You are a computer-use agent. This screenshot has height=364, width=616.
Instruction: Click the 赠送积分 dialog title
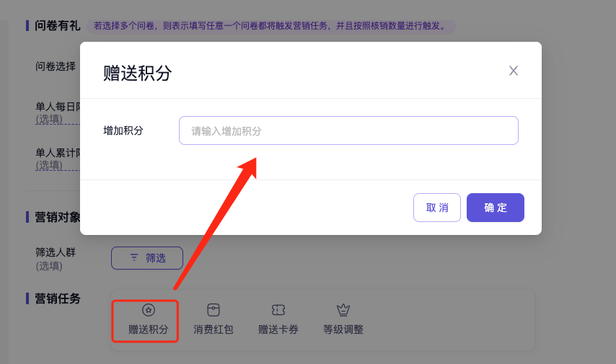(x=138, y=73)
